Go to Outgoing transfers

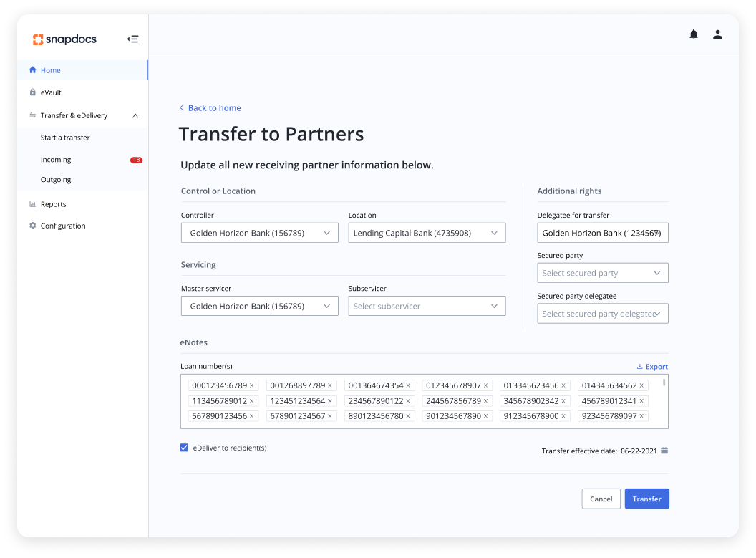[x=56, y=179]
